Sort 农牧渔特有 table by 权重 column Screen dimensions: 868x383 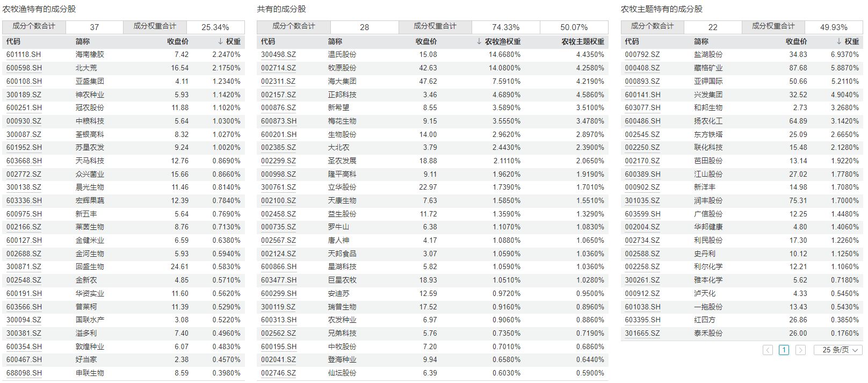click(228, 41)
